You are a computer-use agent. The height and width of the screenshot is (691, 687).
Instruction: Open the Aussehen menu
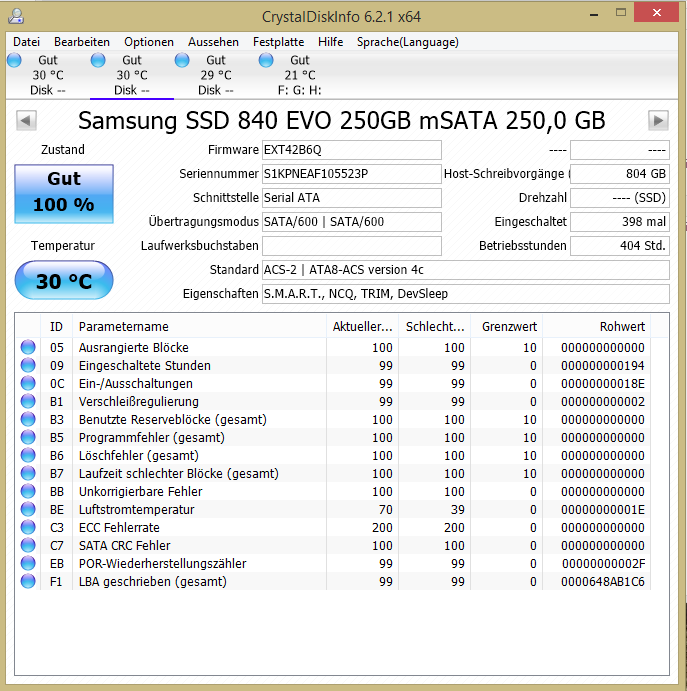[213, 42]
